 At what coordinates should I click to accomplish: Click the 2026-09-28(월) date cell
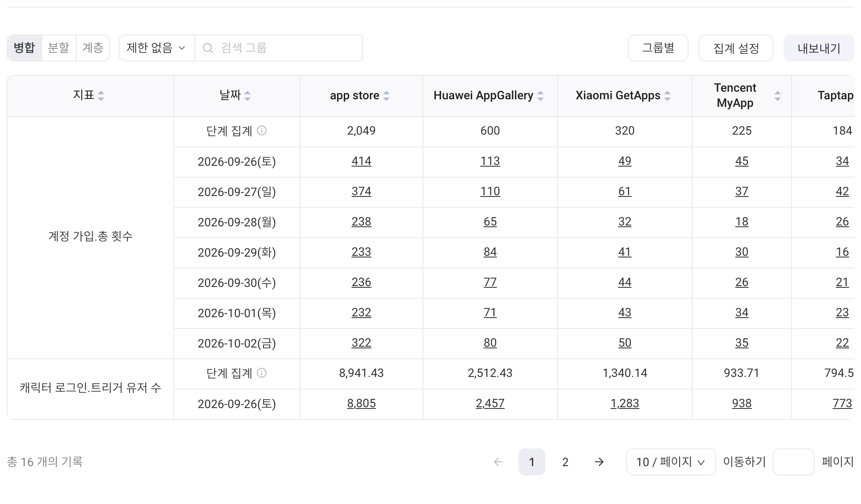point(237,222)
